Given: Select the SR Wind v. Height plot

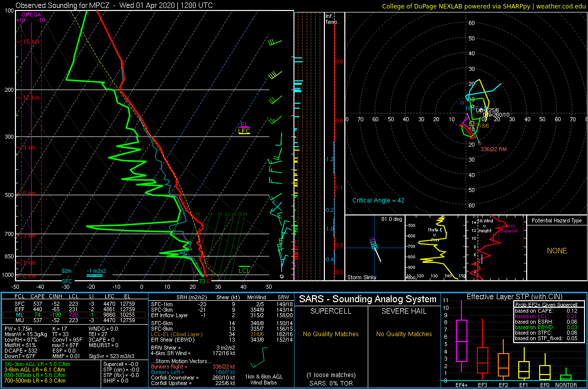Looking at the screenshot, I should tap(496, 248).
